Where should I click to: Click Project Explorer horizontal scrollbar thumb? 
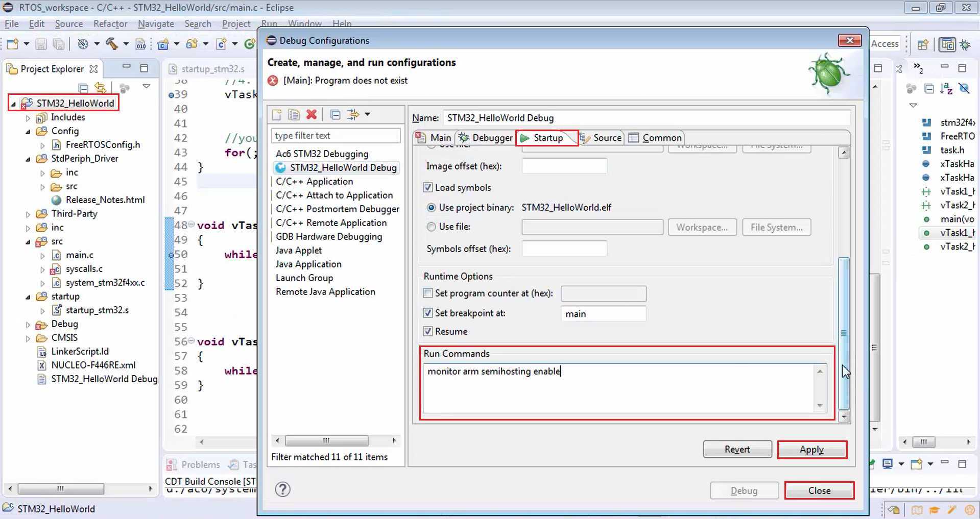pyautogui.click(x=61, y=488)
